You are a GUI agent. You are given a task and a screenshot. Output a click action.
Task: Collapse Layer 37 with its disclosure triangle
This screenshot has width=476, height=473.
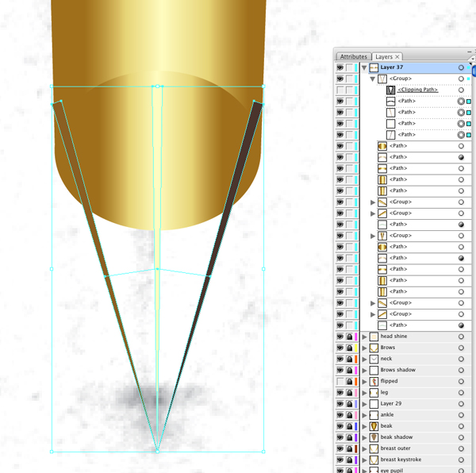[364, 67]
